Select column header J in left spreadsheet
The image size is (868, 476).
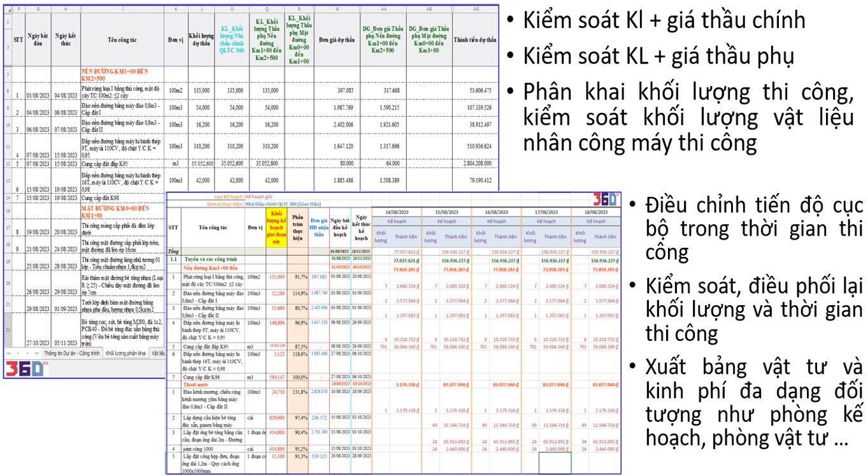[x=122, y=10]
